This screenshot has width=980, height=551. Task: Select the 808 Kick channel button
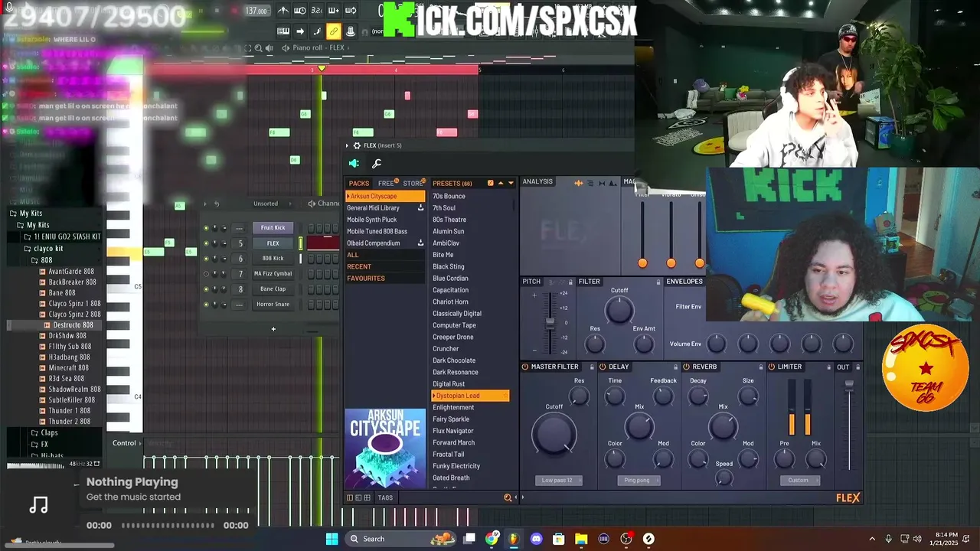click(273, 259)
